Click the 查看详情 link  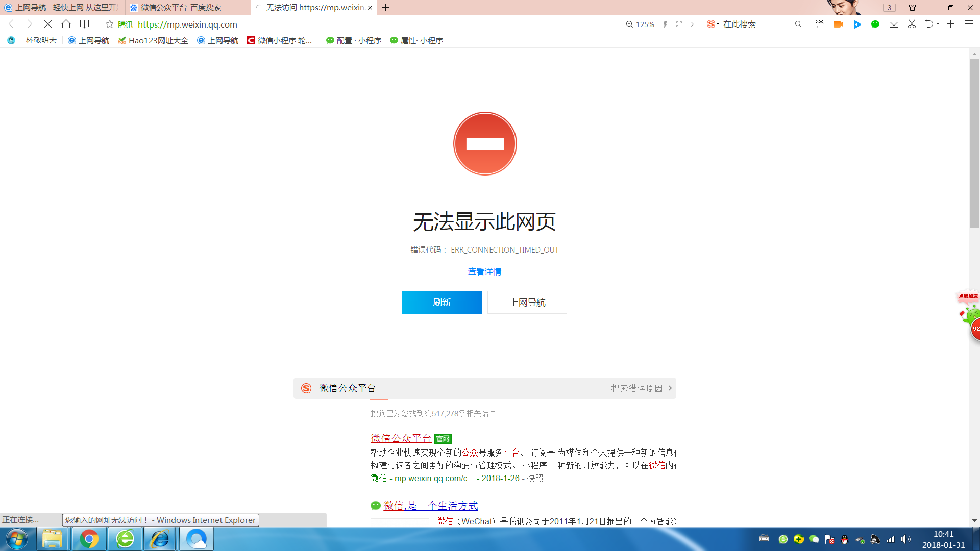click(x=484, y=271)
